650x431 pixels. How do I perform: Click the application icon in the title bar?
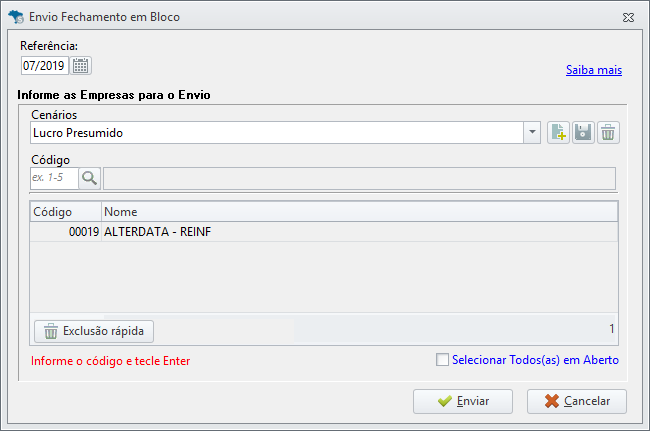coord(16,17)
